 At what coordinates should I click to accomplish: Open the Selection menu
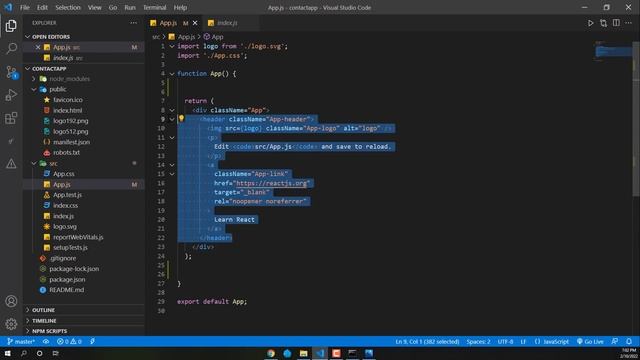point(68,7)
